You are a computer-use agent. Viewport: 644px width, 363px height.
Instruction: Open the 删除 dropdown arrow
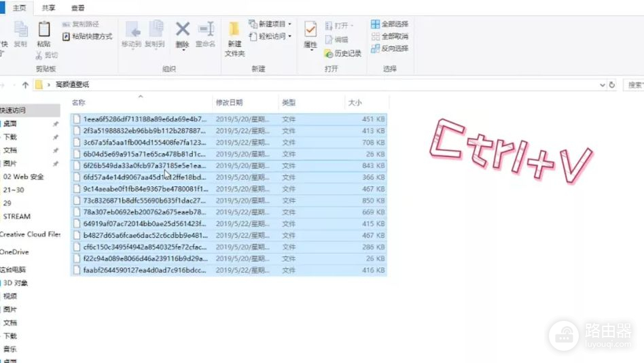[x=182, y=50]
